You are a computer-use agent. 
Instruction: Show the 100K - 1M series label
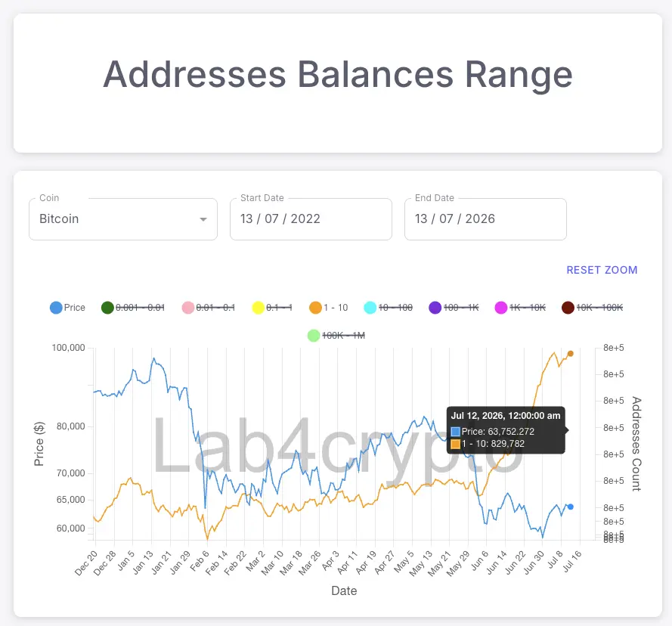343,335
